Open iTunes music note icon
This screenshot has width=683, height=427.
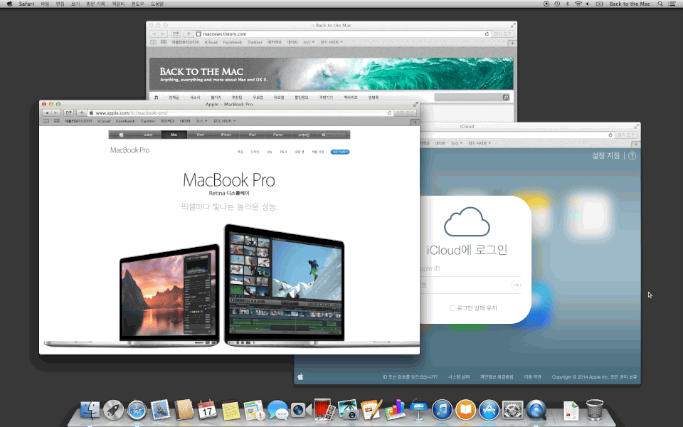(x=442, y=410)
